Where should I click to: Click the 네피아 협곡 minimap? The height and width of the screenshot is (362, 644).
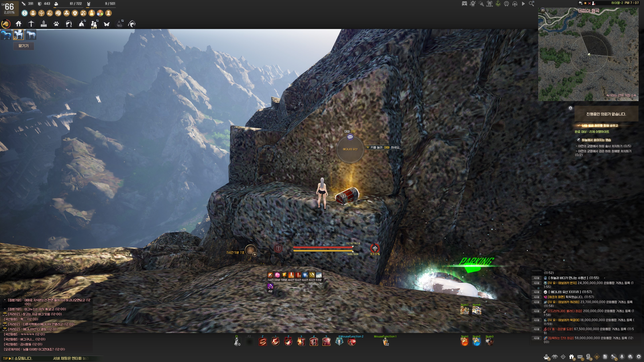tap(588, 54)
